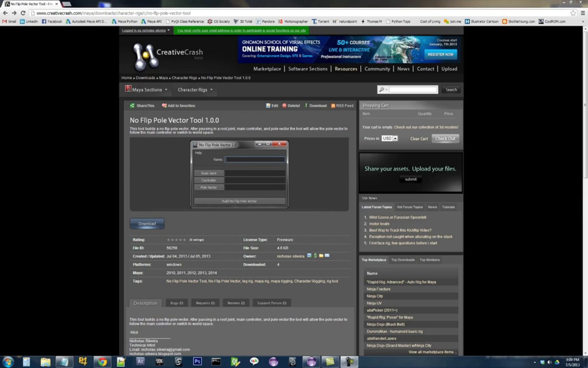
Task: Switch to Hot Forum Topics tab
Action: click(410, 207)
